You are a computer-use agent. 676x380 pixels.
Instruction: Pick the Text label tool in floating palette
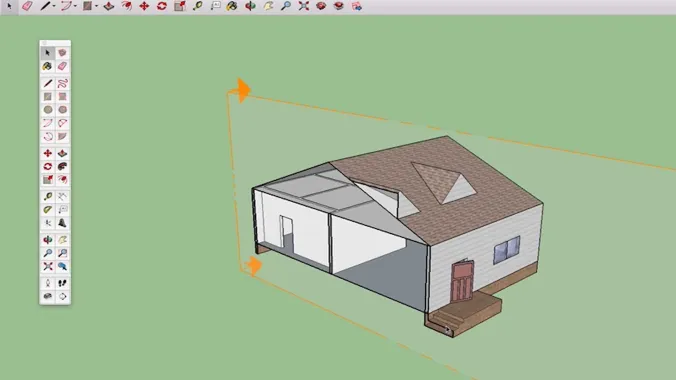tap(63, 210)
